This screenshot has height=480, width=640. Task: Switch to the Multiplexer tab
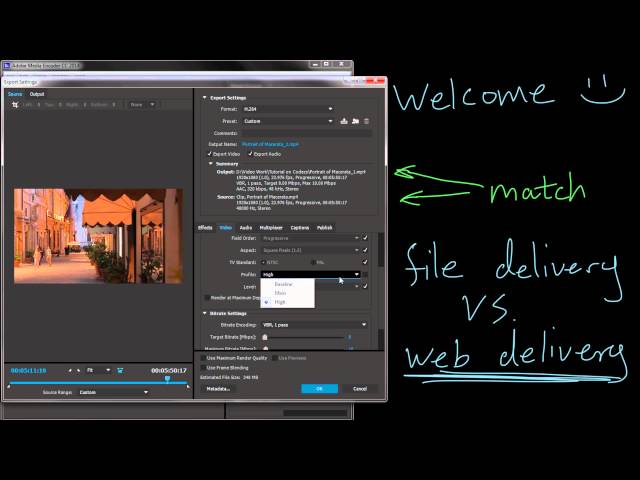coord(271,228)
